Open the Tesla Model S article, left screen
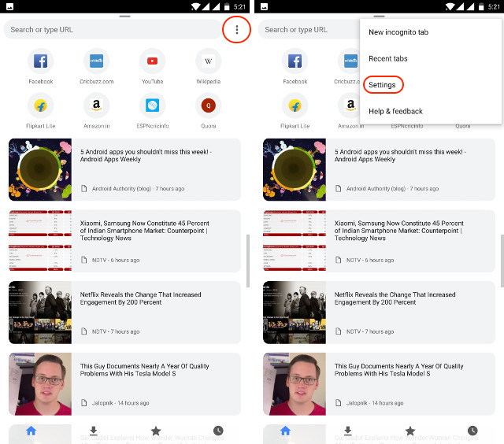This screenshot has height=444, width=504. [x=124, y=384]
